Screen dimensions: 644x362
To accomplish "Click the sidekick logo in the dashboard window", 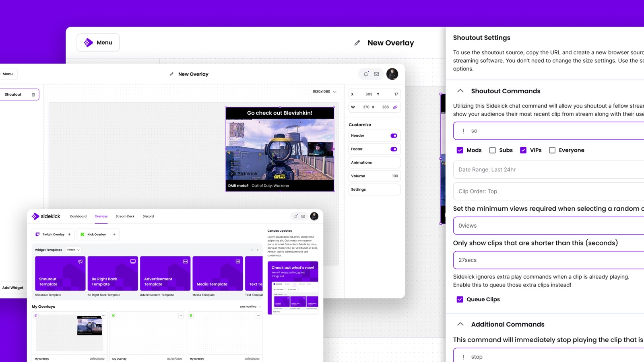I will tap(46, 216).
